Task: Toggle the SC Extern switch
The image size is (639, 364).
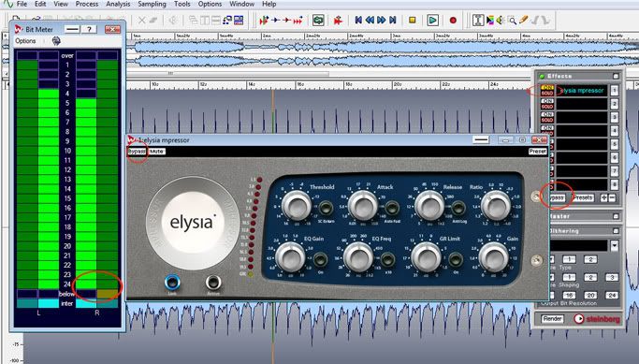Action: point(326,208)
